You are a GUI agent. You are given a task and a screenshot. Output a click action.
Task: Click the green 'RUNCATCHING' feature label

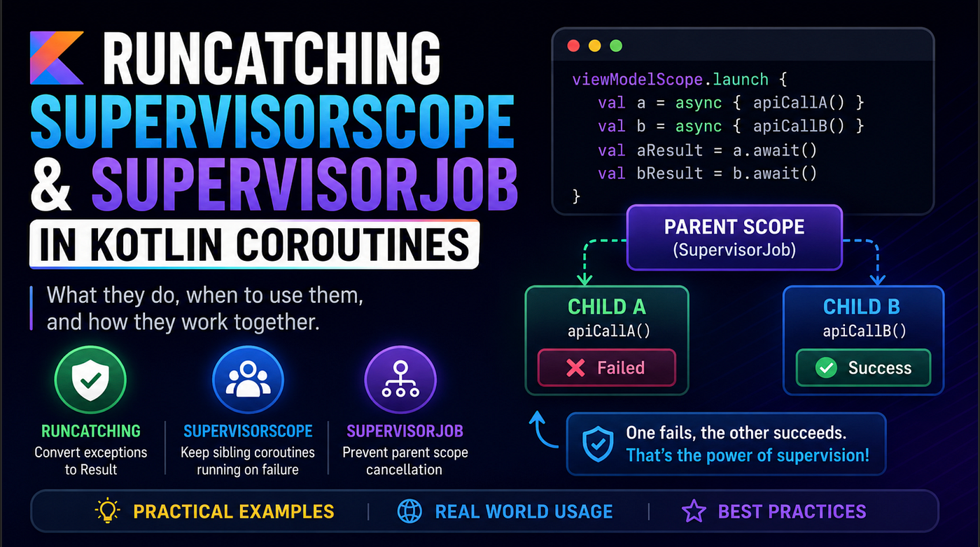90,431
